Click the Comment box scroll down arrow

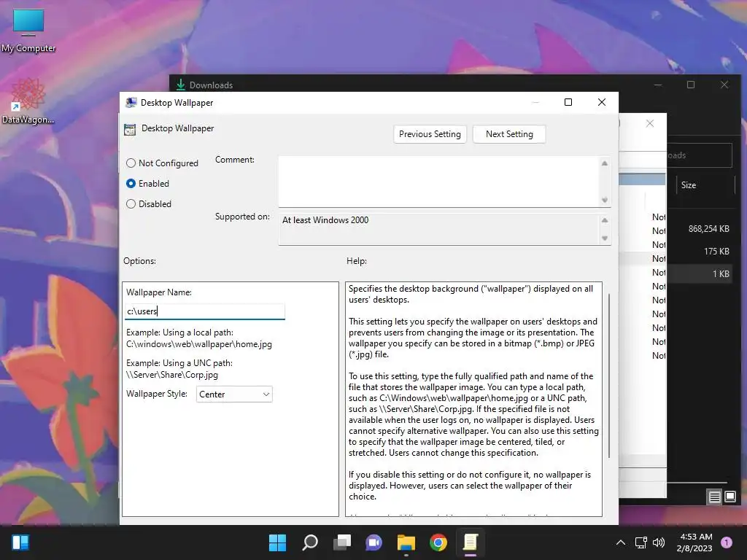pyautogui.click(x=605, y=200)
